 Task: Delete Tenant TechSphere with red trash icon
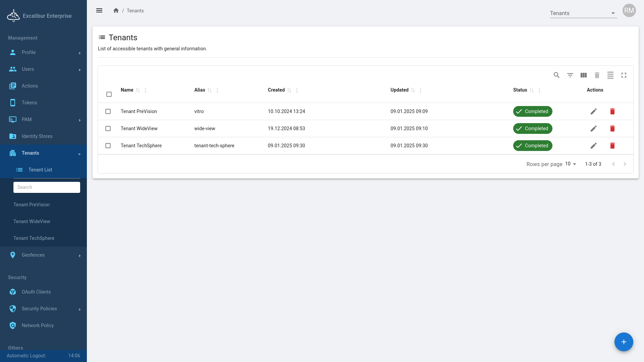612,146
